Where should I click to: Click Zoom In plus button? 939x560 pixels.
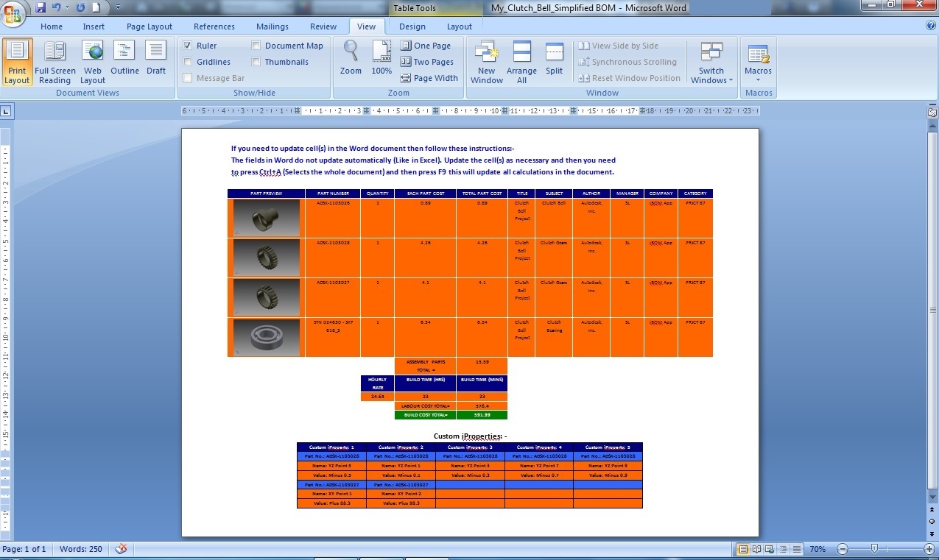(x=929, y=549)
